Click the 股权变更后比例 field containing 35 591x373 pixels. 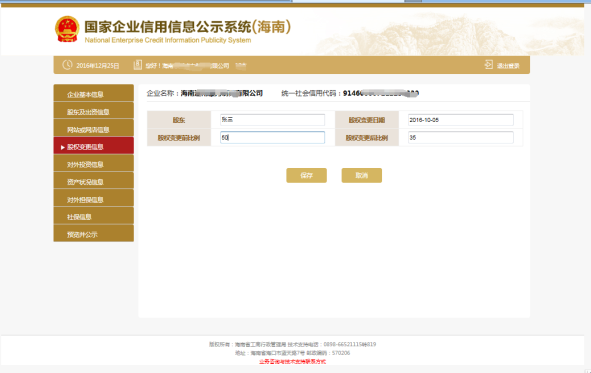pyautogui.click(x=461, y=138)
